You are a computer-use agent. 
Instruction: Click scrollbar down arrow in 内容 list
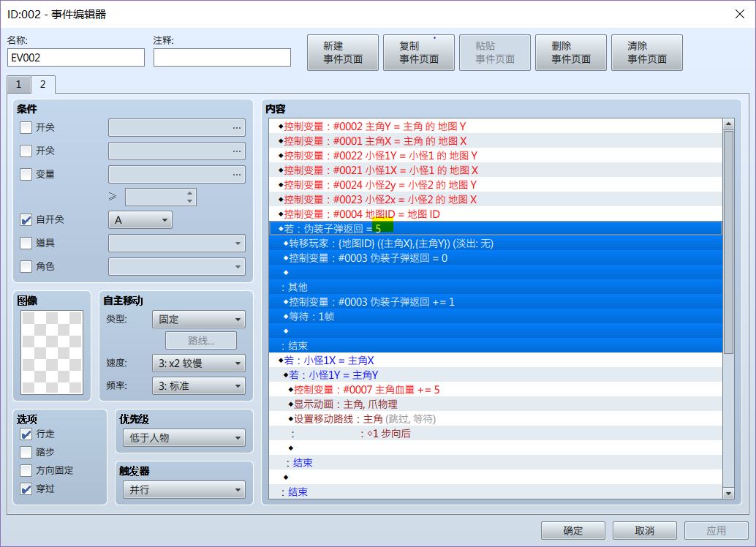click(x=728, y=494)
